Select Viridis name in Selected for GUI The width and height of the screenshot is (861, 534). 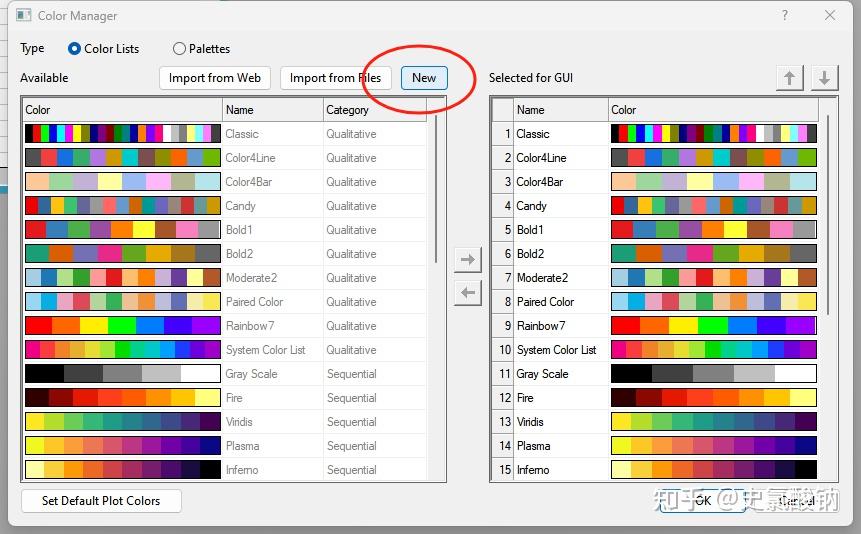[x=530, y=422]
